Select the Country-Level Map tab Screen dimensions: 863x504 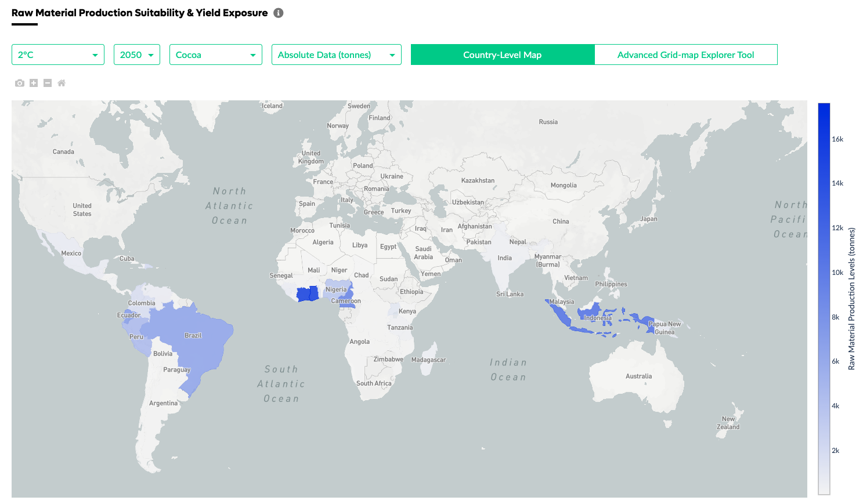point(502,55)
